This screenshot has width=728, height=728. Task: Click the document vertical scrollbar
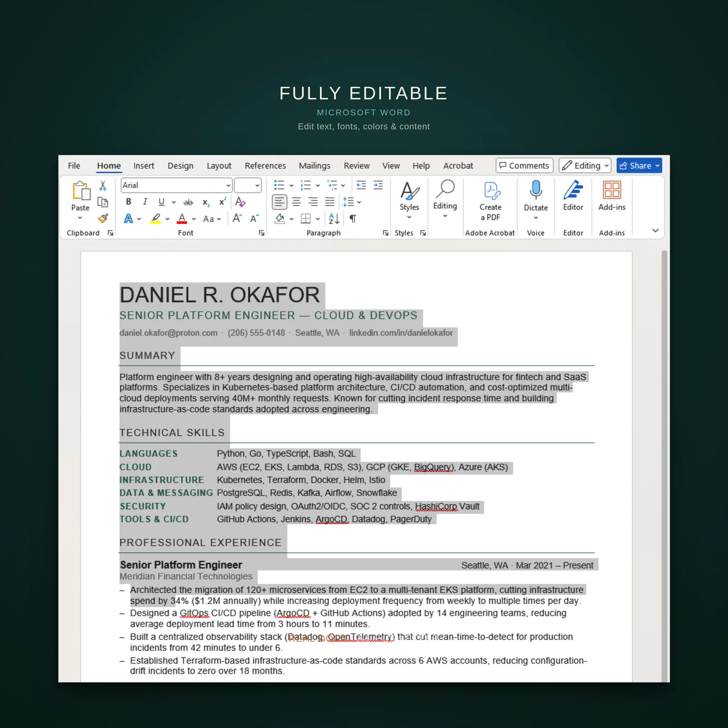tap(664, 466)
